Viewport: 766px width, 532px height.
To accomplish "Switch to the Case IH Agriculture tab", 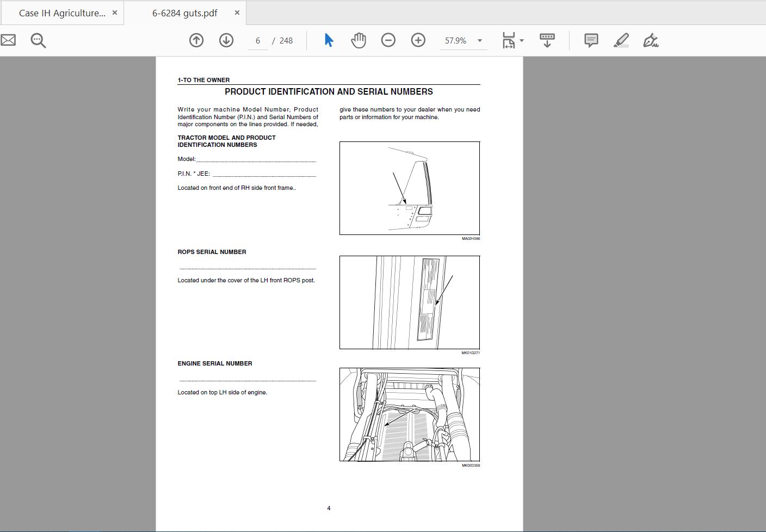I will [62, 13].
